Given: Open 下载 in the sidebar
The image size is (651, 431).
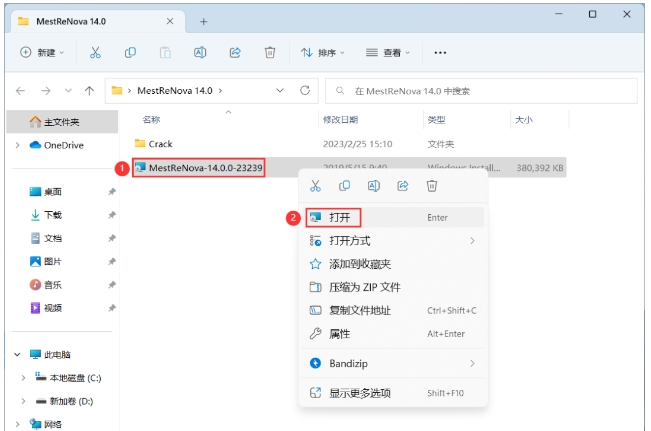Looking at the screenshot, I should (46, 215).
